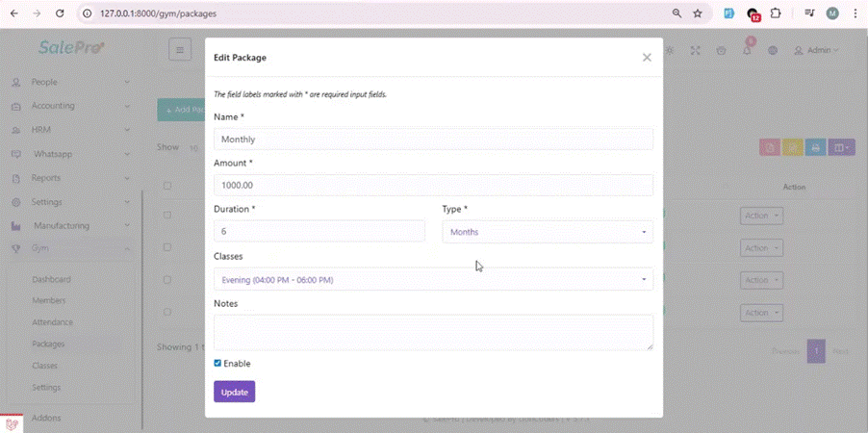Screen dimensions: 868x433
Task: Click the Chrome profile avatar
Action: [832, 13]
